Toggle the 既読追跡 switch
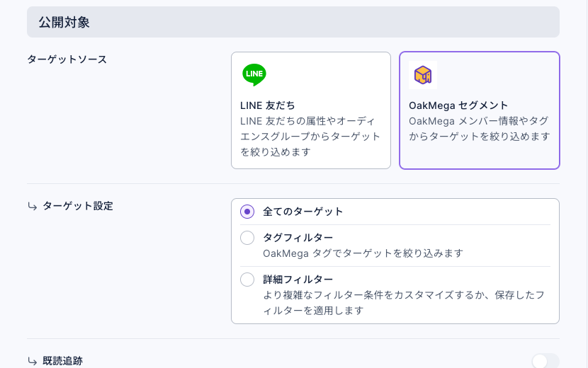 click(545, 361)
